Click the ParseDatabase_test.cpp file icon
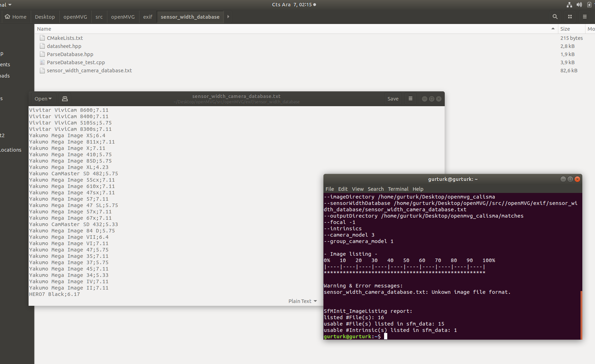Viewport: 595px width, 364px height. [x=42, y=62]
